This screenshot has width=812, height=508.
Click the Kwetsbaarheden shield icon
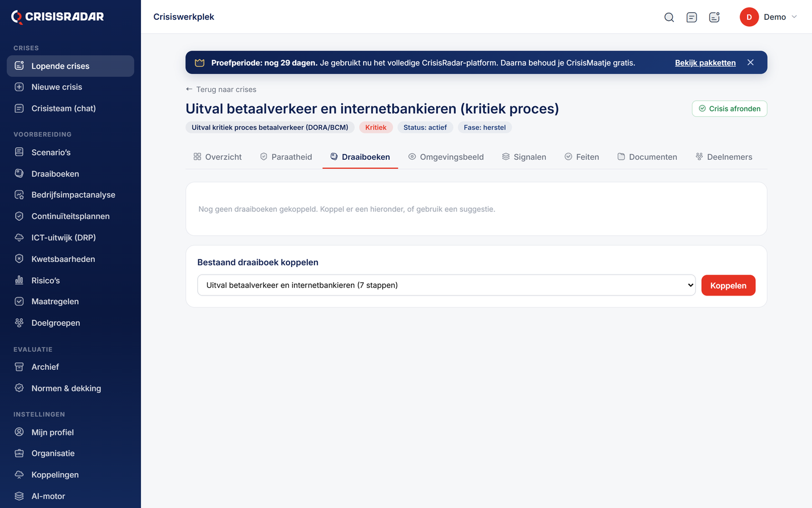click(19, 259)
